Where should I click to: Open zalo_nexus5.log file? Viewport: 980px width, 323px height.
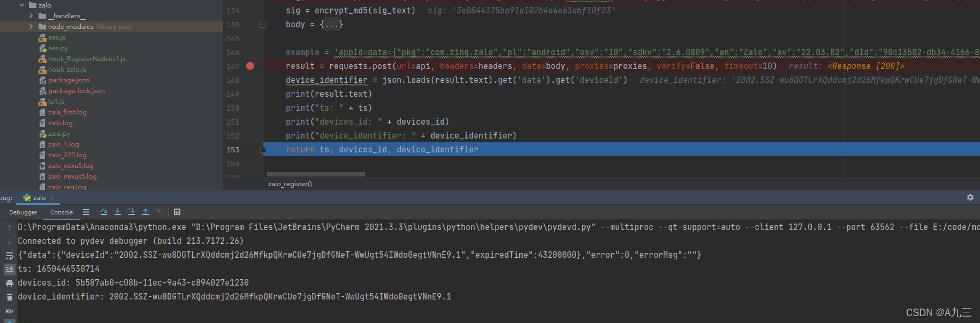(72, 176)
